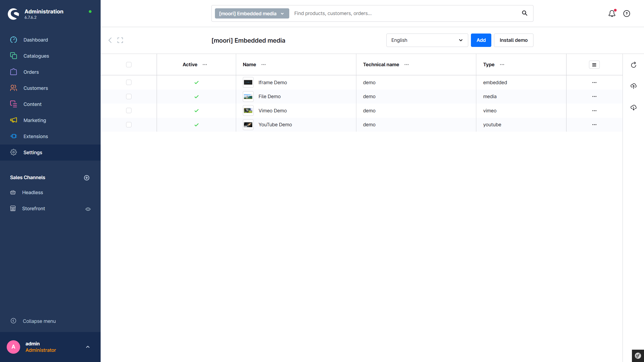Image resolution: width=644 pixels, height=362 pixels.
Task: Toggle fullscreen mode icon near back arrow
Action: (120, 40)
